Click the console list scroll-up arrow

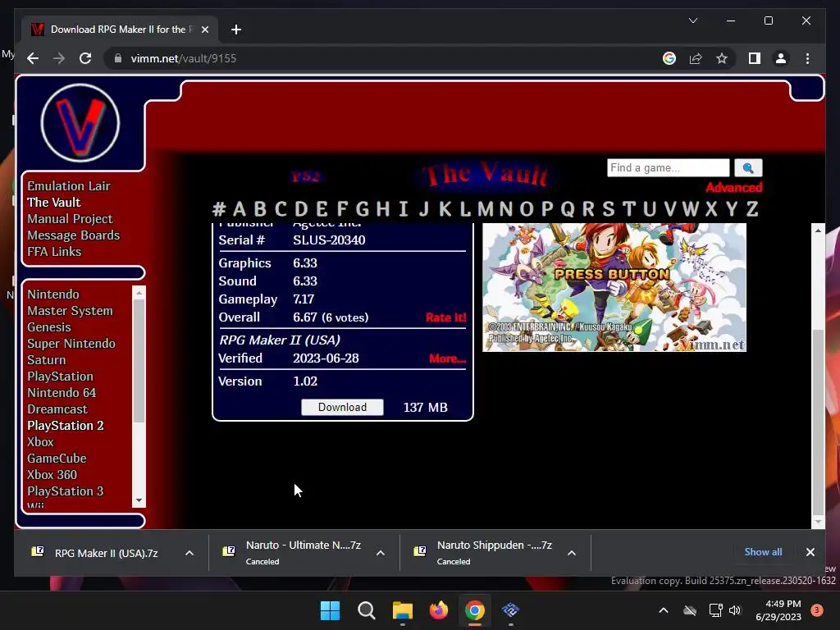coord(139,293)
